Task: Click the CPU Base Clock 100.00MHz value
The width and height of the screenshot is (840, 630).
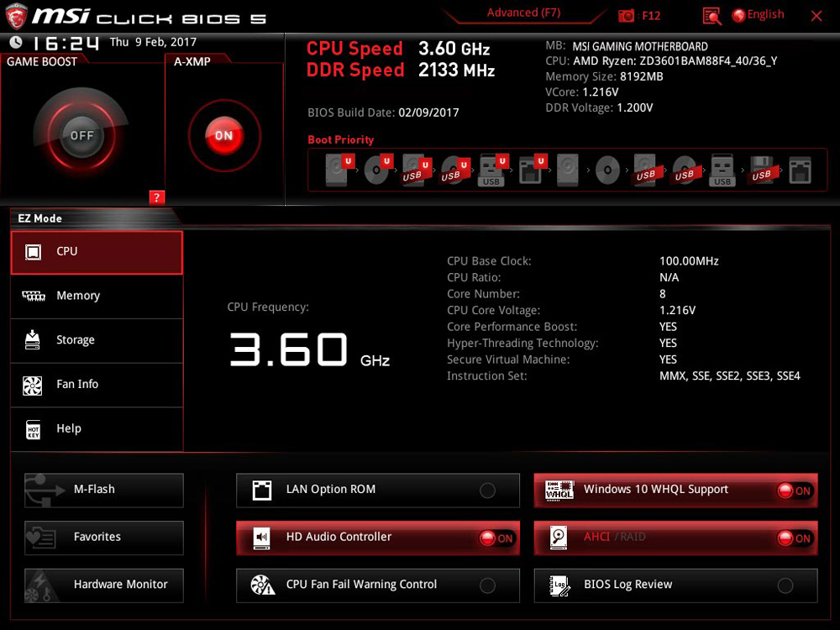Action: (x=689, y=261)
